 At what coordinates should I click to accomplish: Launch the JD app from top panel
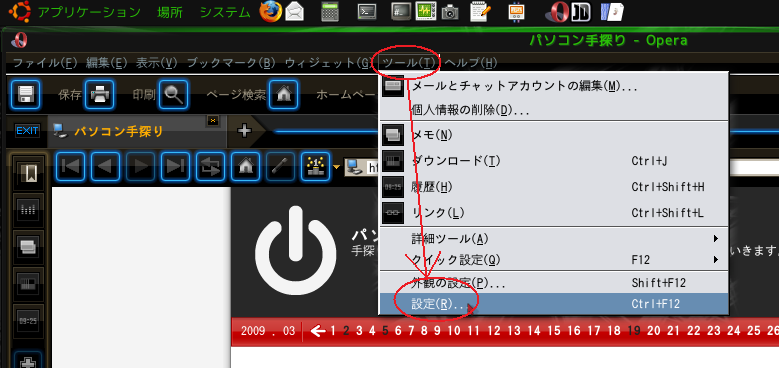tap(580, 12)
